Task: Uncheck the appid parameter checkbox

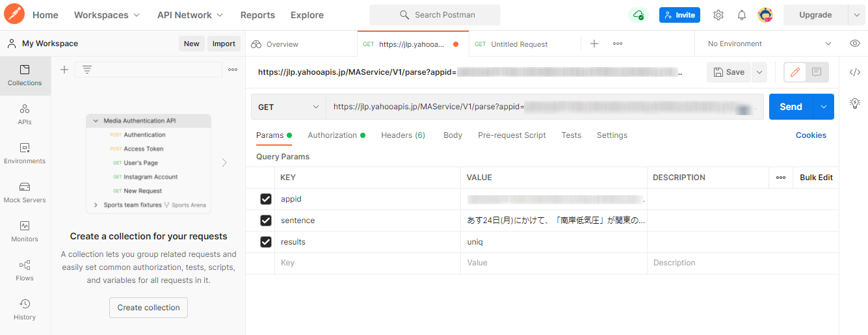Action: tap(265, 199)
